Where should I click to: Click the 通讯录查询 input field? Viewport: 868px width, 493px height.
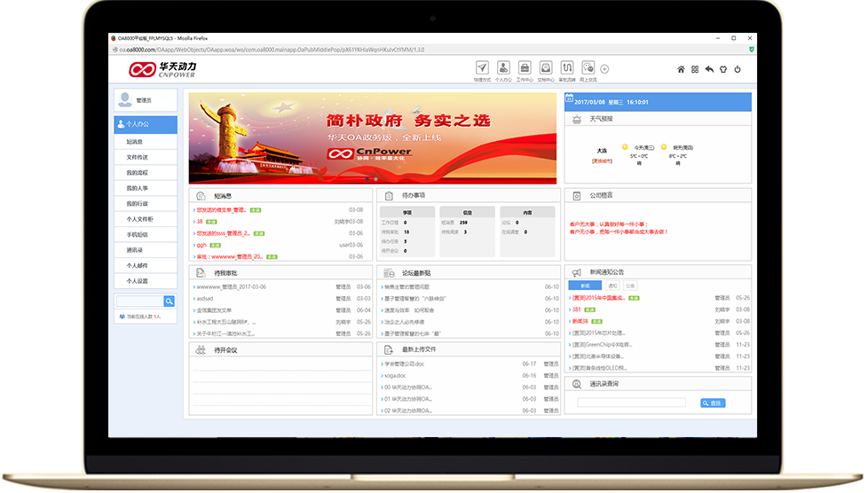[x=631, y=403]
